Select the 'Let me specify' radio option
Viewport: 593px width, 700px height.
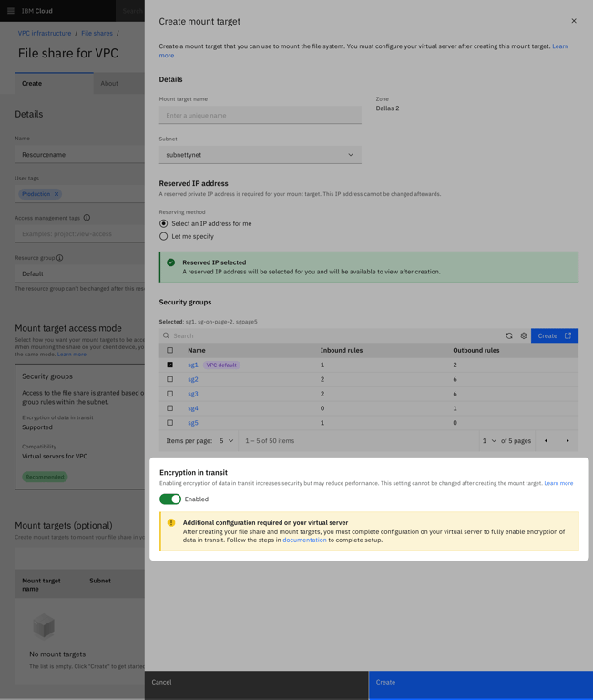click(164, 237)
